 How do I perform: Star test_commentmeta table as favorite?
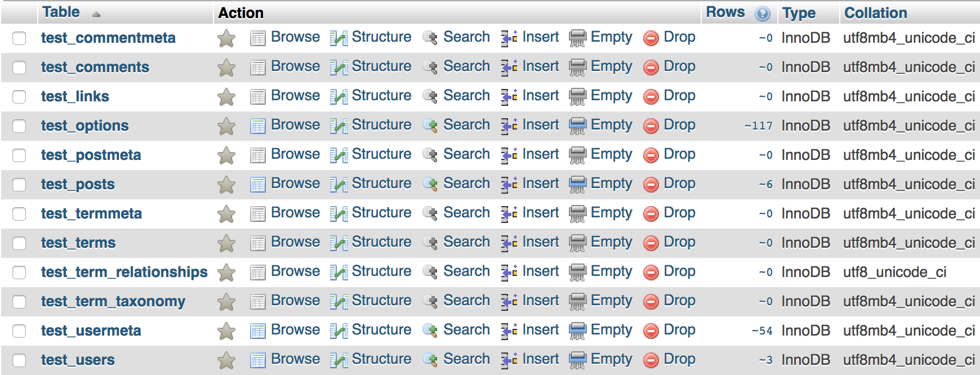(226, 38)
